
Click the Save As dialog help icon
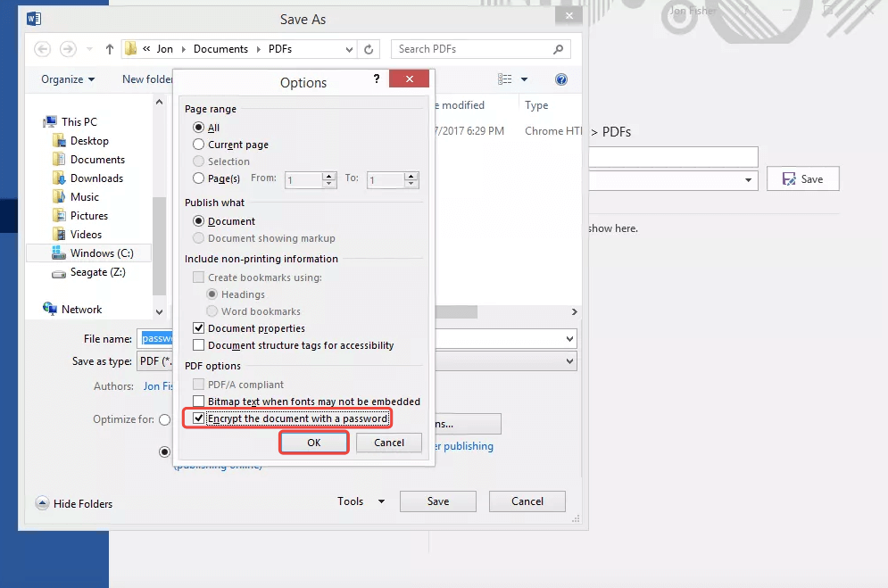click(x=561, y=79)
